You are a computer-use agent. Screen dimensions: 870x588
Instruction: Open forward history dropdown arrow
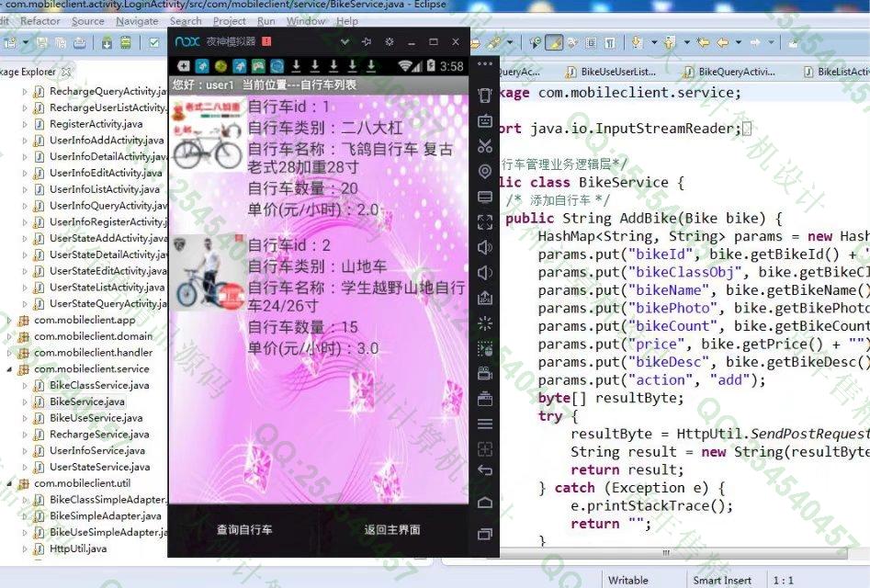[771, 42]
